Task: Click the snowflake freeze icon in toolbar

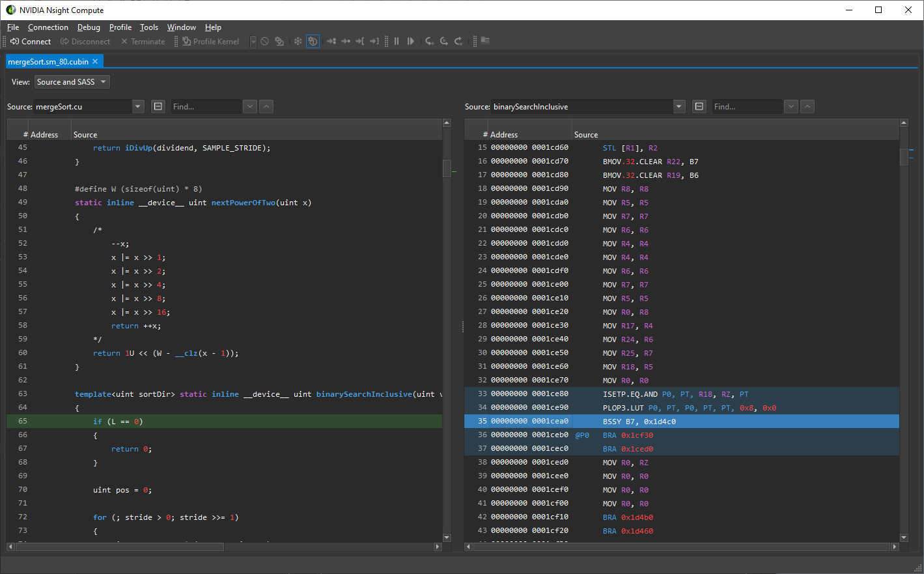Action: [298, 41]
